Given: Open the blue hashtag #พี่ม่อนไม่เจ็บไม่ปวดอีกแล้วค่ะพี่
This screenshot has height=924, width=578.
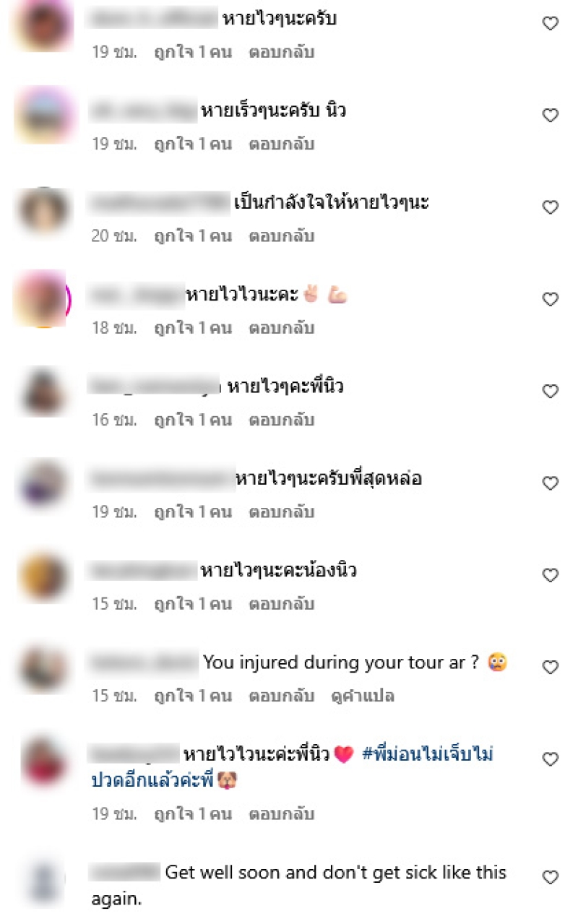Looking at the screenshot, I should click(293, 767).
